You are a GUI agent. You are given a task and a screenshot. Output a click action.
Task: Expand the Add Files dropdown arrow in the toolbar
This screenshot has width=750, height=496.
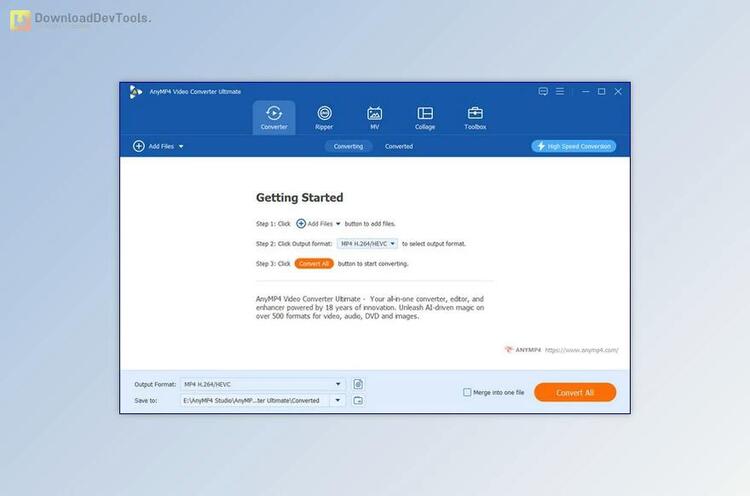(x=181, y=147)
